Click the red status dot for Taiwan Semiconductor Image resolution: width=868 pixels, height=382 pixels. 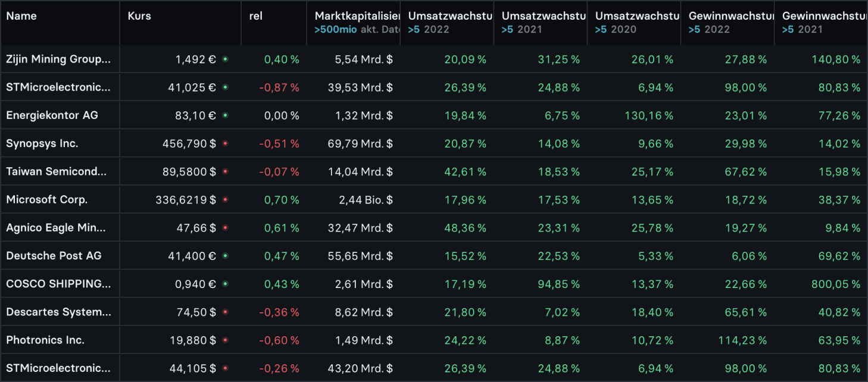225,171
